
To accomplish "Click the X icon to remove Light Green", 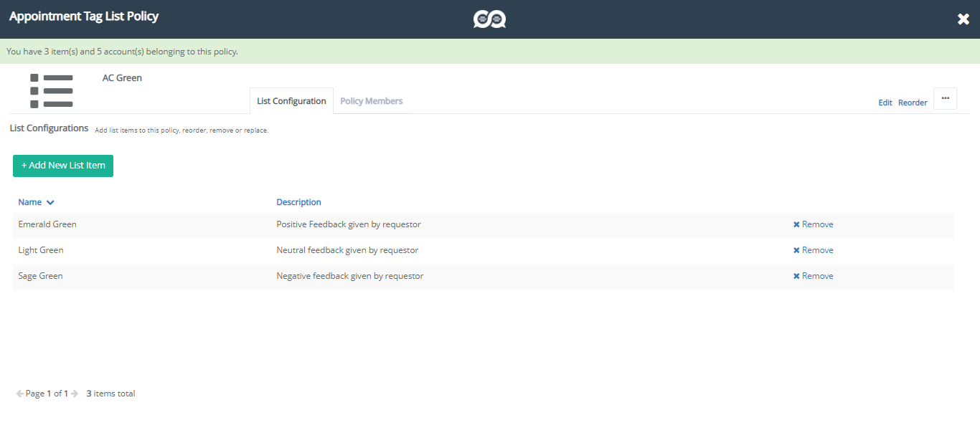I will pos(796,250).
